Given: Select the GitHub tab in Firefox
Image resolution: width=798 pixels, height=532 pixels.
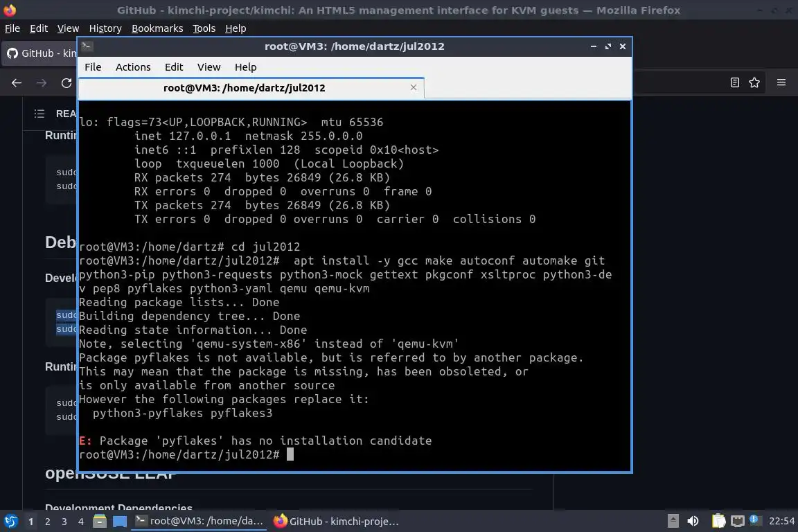Looking at the screenshot, I should coord(41,53).
